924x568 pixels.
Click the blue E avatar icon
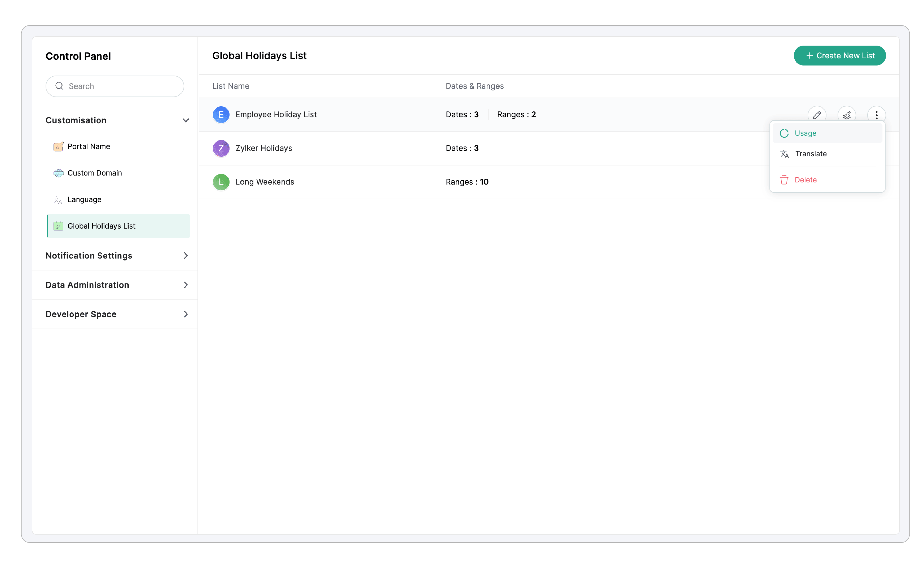[x=221, y=115]
